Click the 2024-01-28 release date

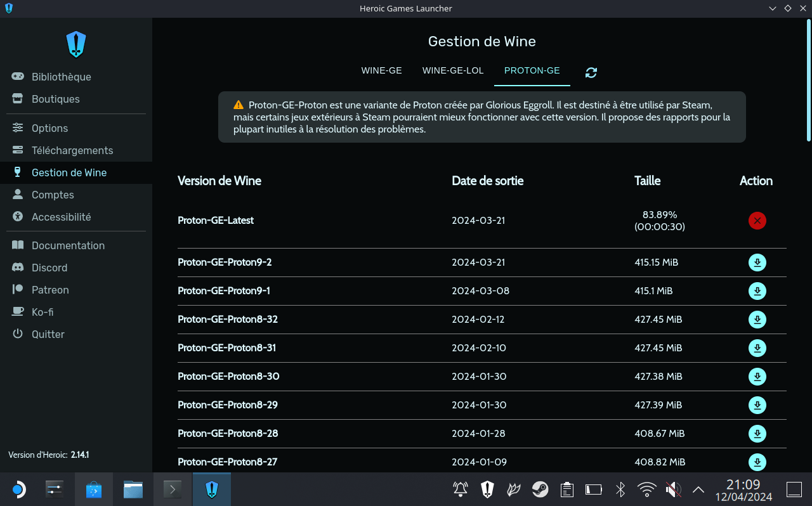[x=479, y=434]
